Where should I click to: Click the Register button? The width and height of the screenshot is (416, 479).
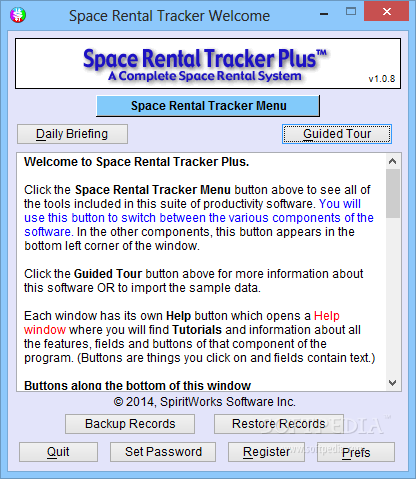point(266,452)
